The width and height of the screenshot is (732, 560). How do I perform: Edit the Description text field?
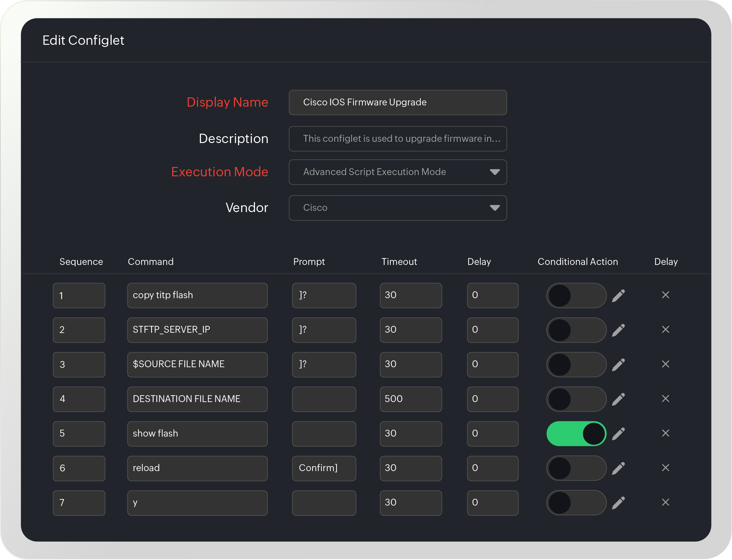pos(398,139)
